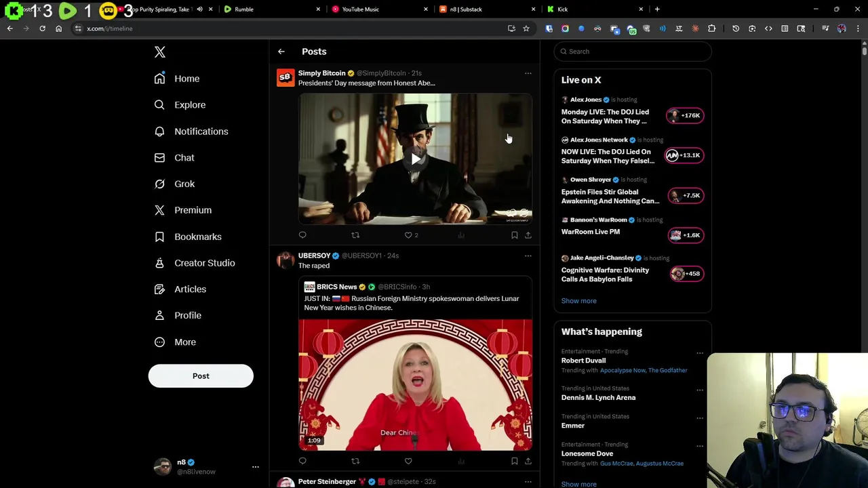Open options for Robert Duvall trend
This screenshot has height=488, width=868.
pyautogui.click(x=699, y=352)
